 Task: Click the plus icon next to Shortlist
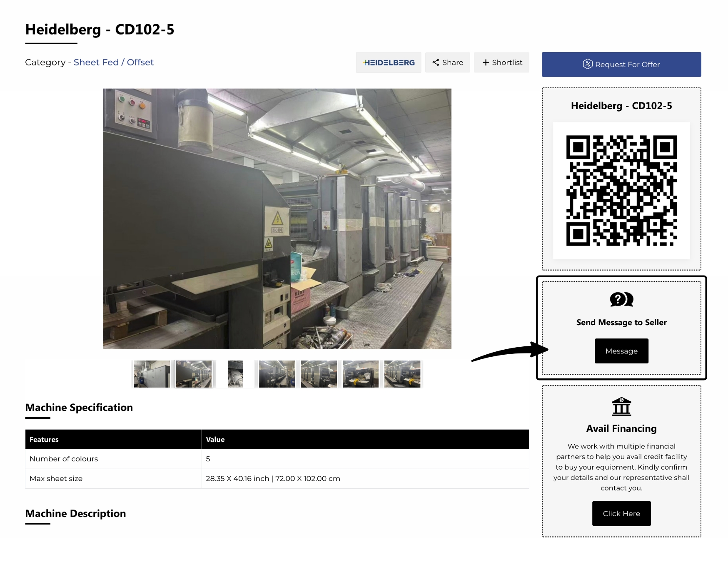[x=486, y=62]
